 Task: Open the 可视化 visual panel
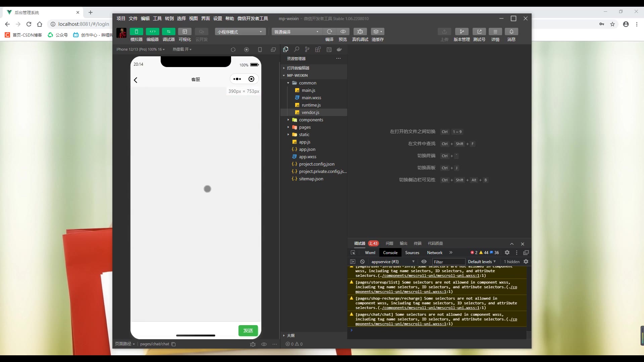[x=184, y=32]
